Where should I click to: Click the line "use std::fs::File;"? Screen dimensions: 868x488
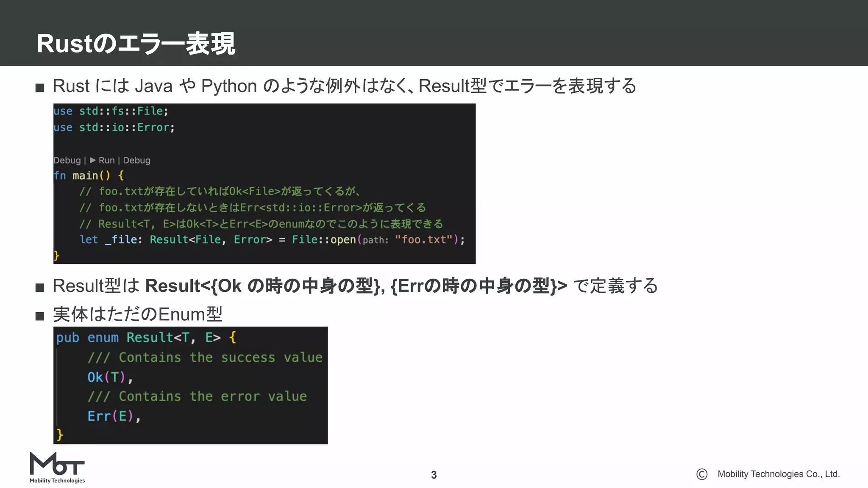(x=111, y=111)
